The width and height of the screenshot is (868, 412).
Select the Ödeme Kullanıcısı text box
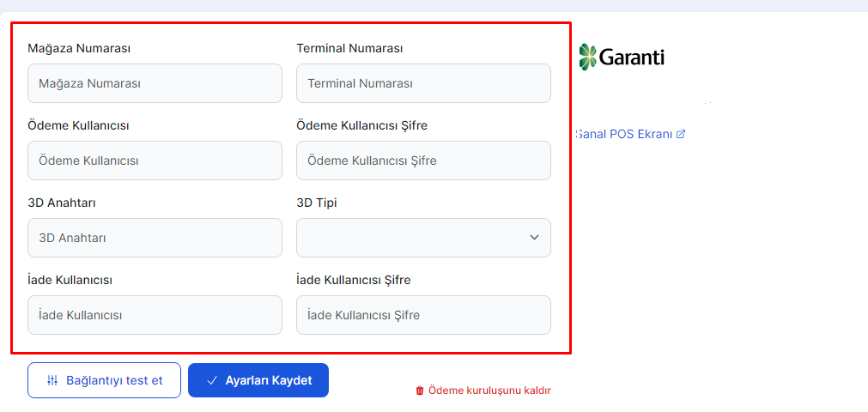[x=155, y=161]
